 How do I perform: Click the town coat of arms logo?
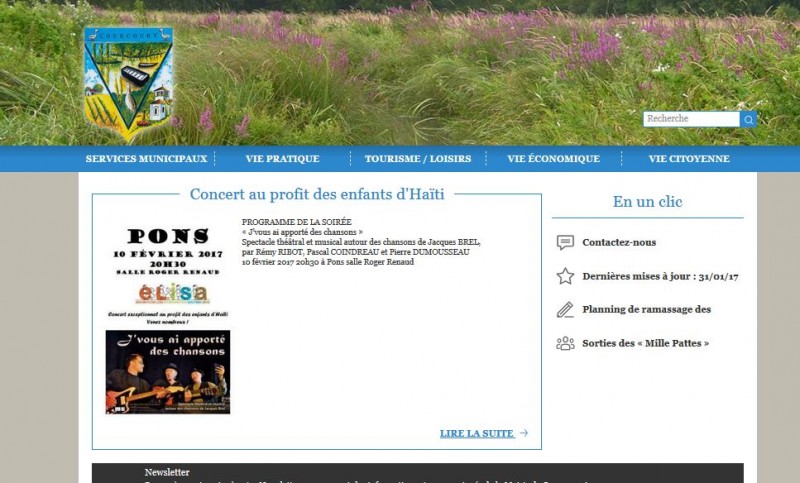tap(128, 82)
